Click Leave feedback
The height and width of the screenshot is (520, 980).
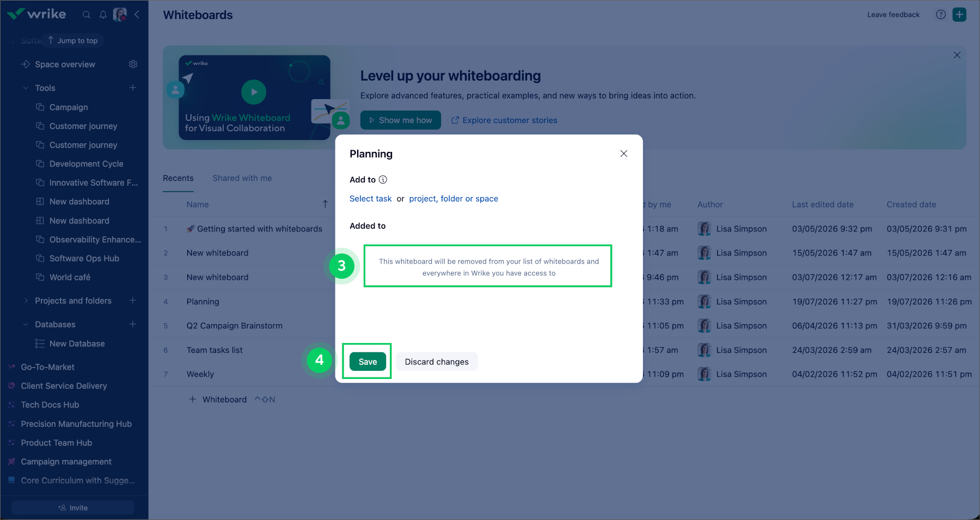pos(893,15)
